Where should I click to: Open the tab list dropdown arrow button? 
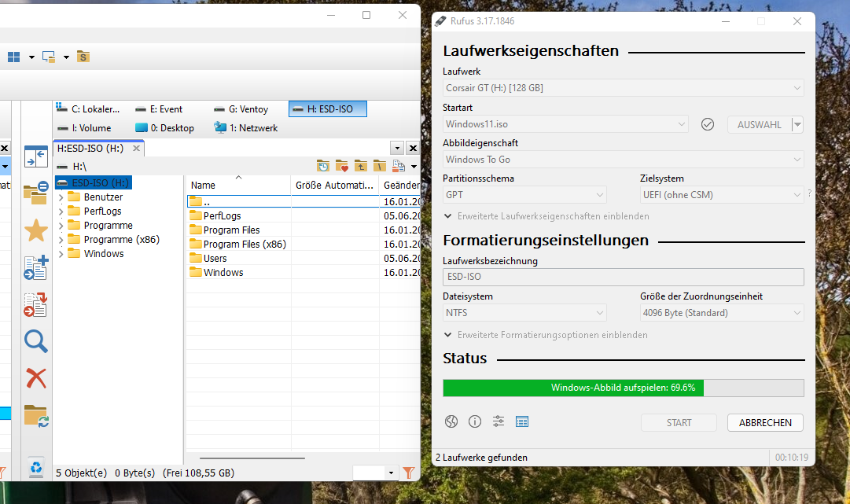click(397, 148)
